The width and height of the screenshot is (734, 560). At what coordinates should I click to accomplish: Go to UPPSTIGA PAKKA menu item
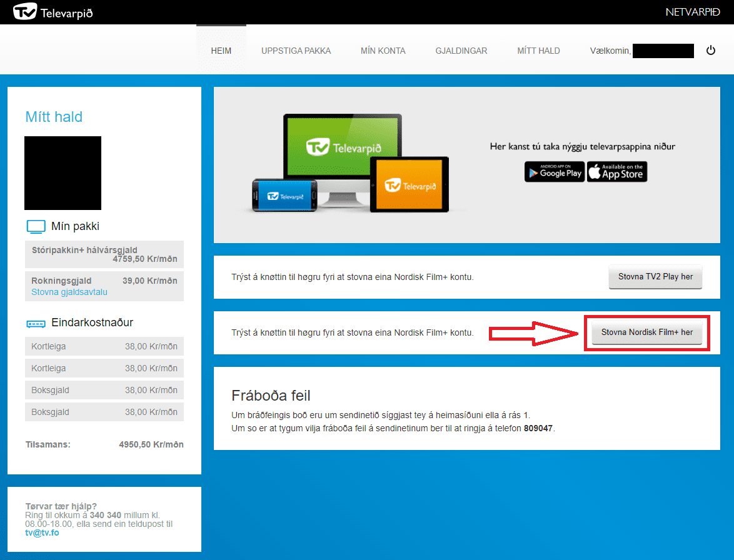[296, 51]
